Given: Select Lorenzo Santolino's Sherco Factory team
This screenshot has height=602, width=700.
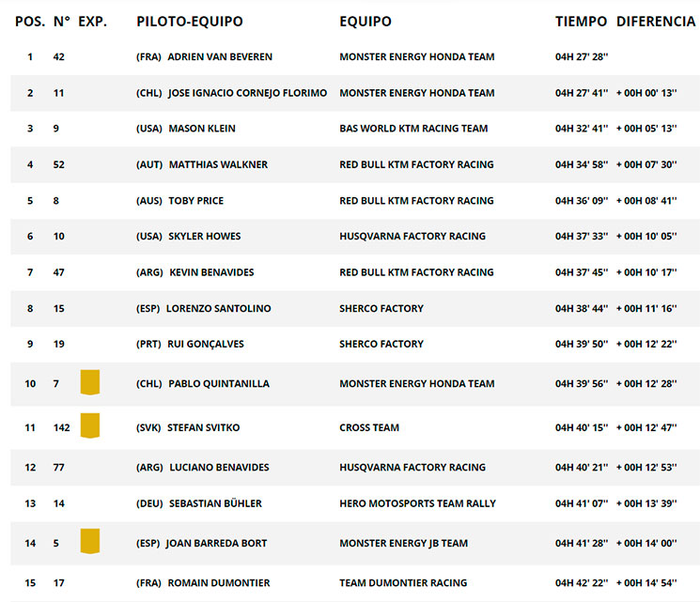Looking at the screenshot, I should 381,308.
